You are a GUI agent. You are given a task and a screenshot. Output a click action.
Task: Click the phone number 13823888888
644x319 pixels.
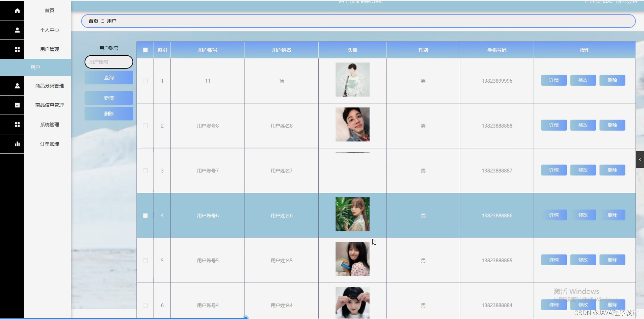pyautogui.click(x=497, y=126)
